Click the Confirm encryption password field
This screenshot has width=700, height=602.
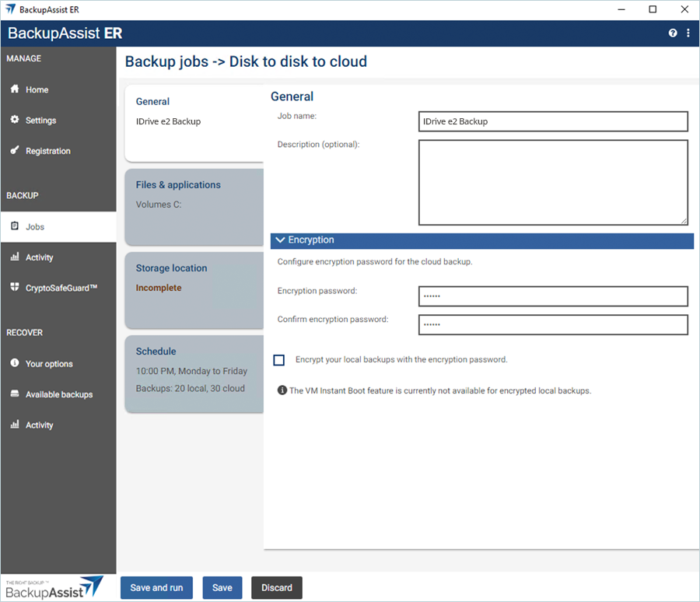(x=553, y=324)
